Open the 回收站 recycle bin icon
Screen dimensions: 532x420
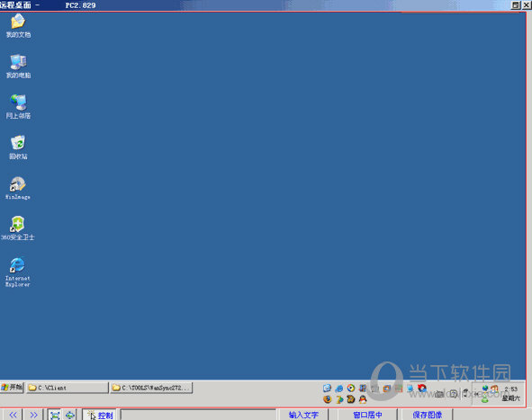[x=18, y=147]
